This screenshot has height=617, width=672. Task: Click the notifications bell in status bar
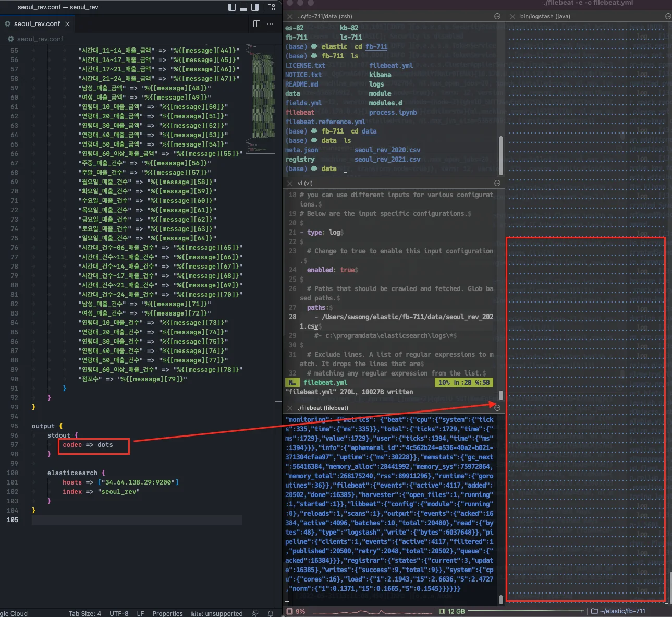271,613
